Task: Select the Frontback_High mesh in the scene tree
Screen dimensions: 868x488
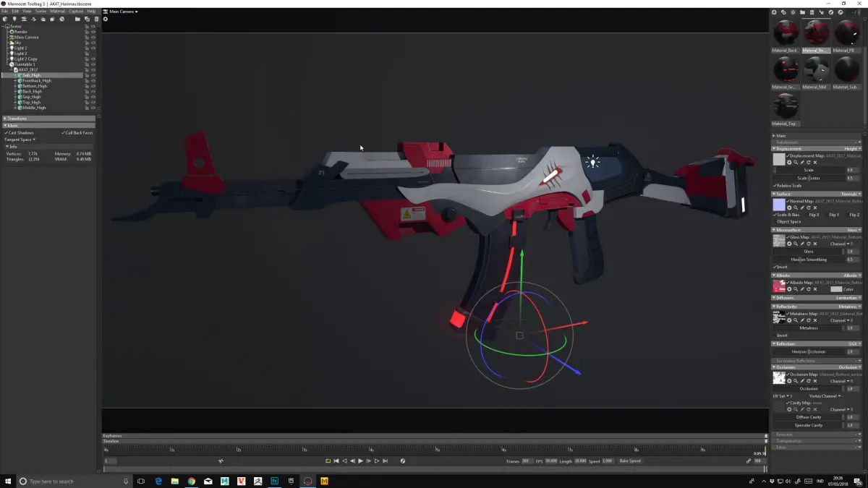Action: pos(37,80)
